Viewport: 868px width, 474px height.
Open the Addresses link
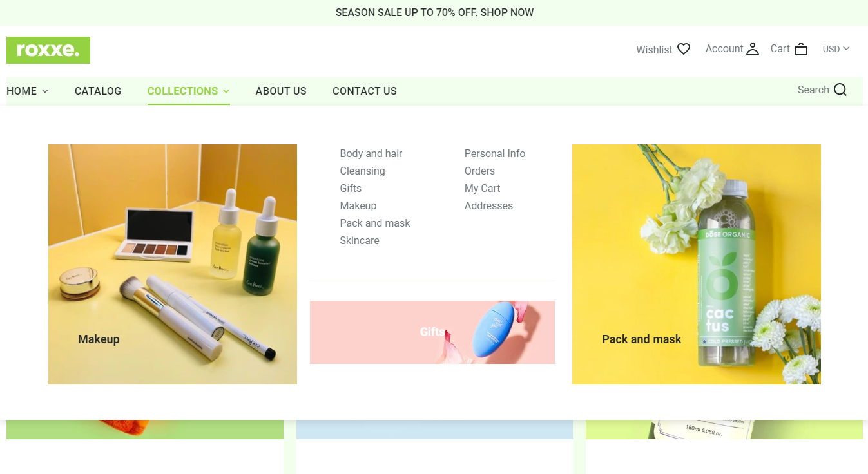pos(488,205)
